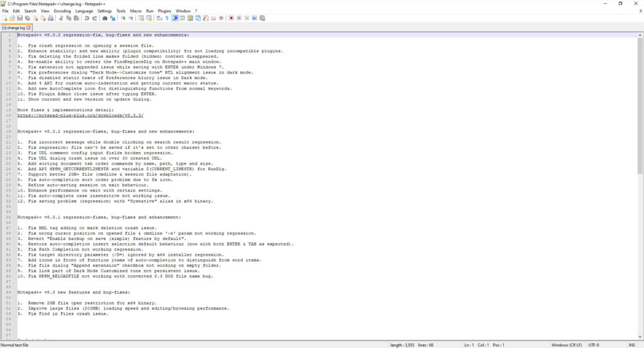This screenshot has width=644, height=348.
Task: Click the Zoom In toolbar icon
Action: (123, 18)
